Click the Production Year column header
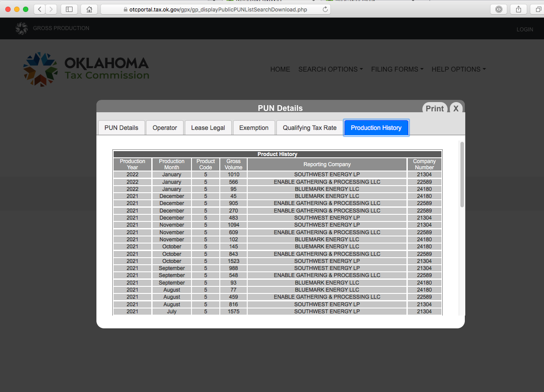544x392 pixels. (x=132, y=164)
